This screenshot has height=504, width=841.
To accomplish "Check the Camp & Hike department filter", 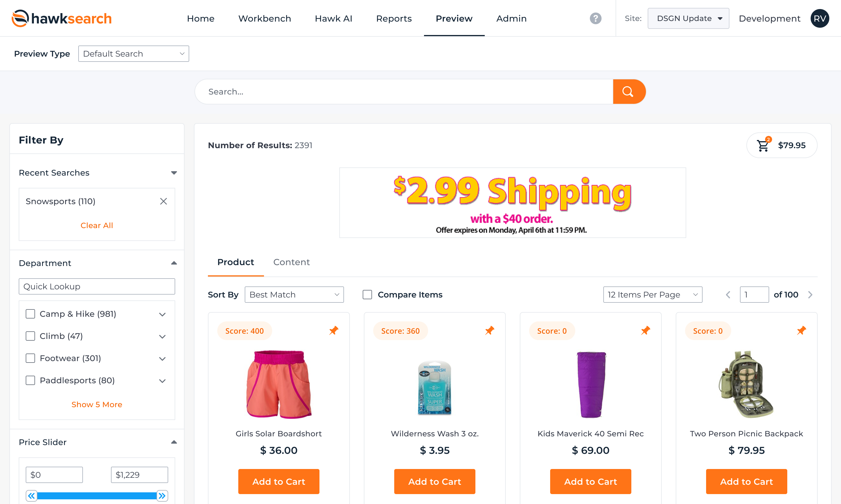I will (31, 314).
